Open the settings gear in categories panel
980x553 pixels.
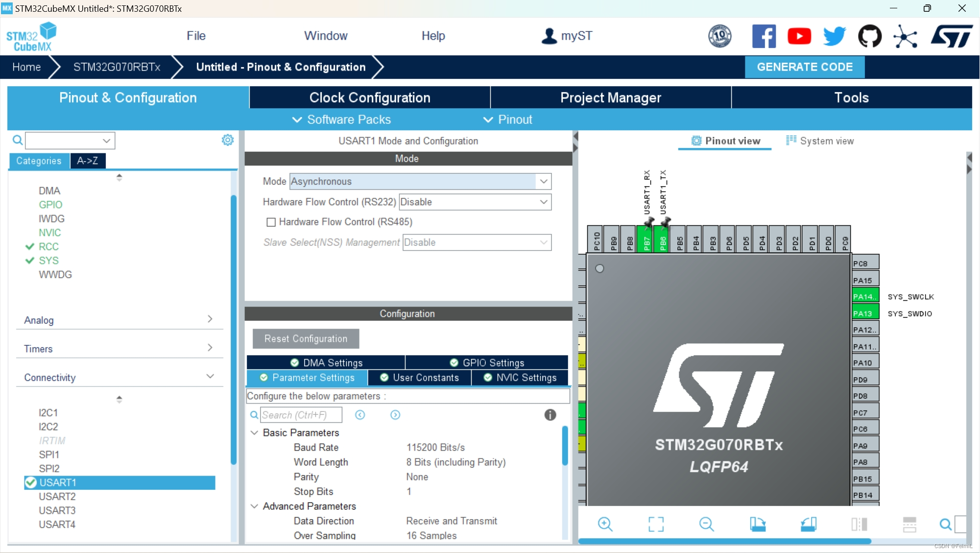228,140
